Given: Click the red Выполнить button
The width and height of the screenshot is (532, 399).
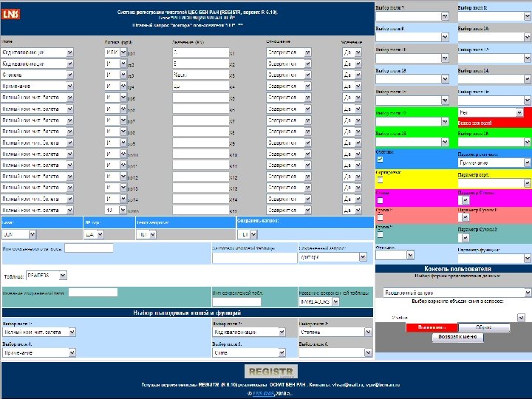Looking at the screenshot, I should 432,327.
